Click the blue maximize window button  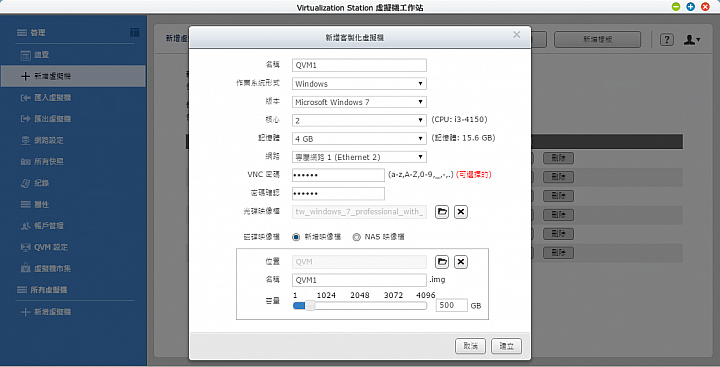coord(690,6)
